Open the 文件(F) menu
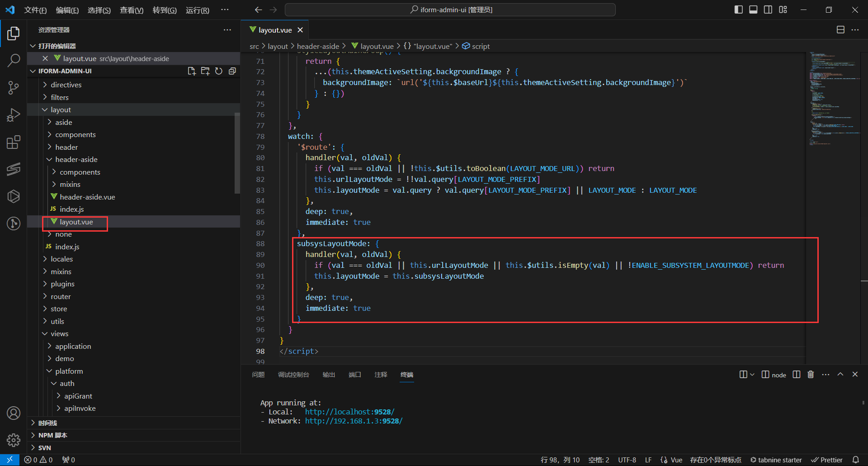The image size is (868, 466). [x=35, y=10]
